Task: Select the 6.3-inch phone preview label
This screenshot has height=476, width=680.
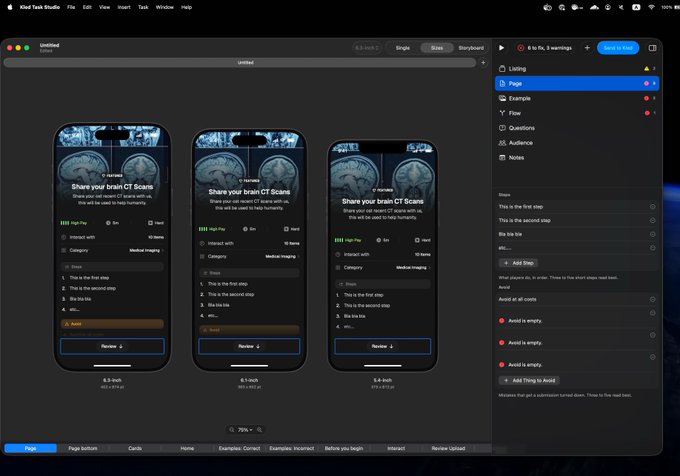Action: tap(112, 380)
